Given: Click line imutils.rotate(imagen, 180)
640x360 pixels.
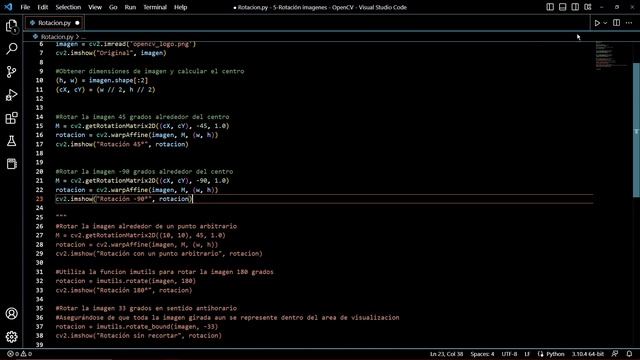Looking at the screenshot, I should click(x=125, y=281).
